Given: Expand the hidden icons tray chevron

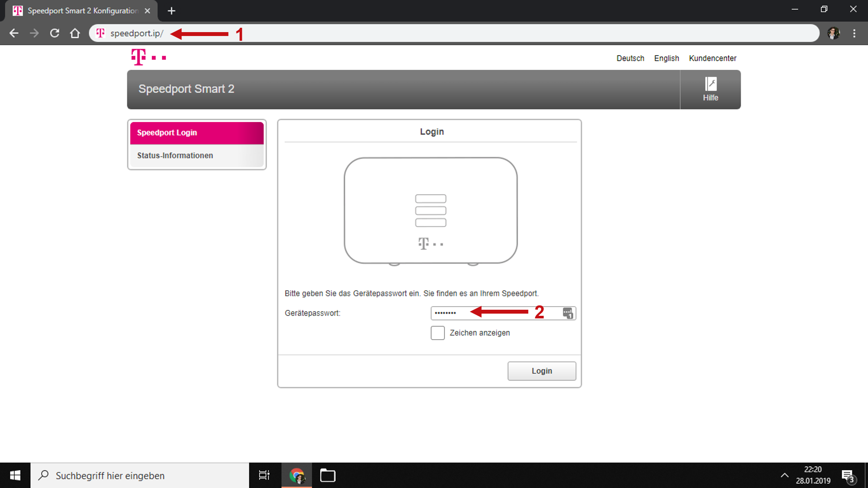Looking at the screenshot, I should tap(786, 475).
